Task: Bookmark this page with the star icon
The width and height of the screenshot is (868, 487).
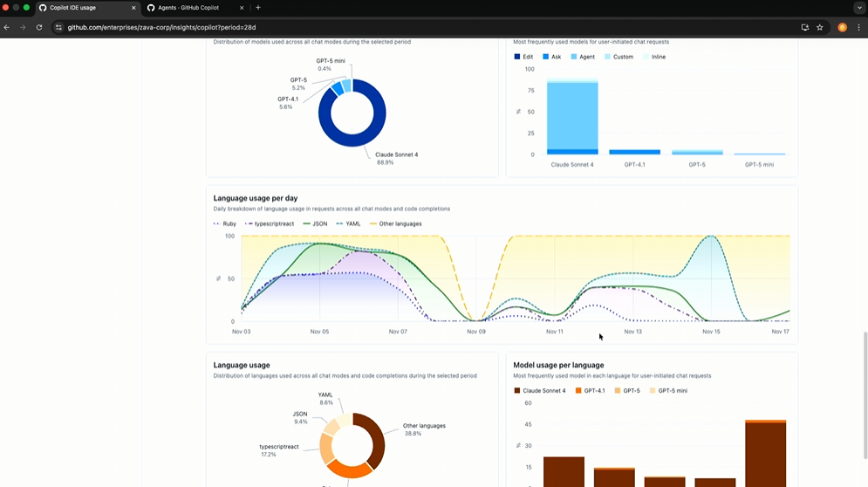Action: coord(820,27)
